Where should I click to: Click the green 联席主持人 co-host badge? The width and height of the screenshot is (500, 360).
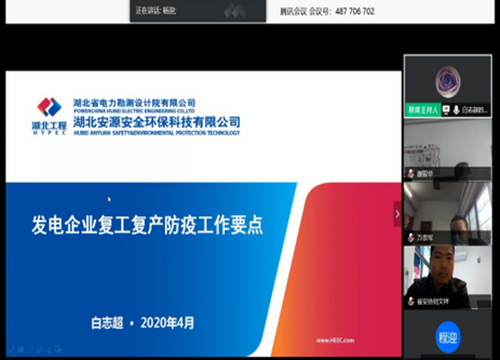[x=423, y=110]
